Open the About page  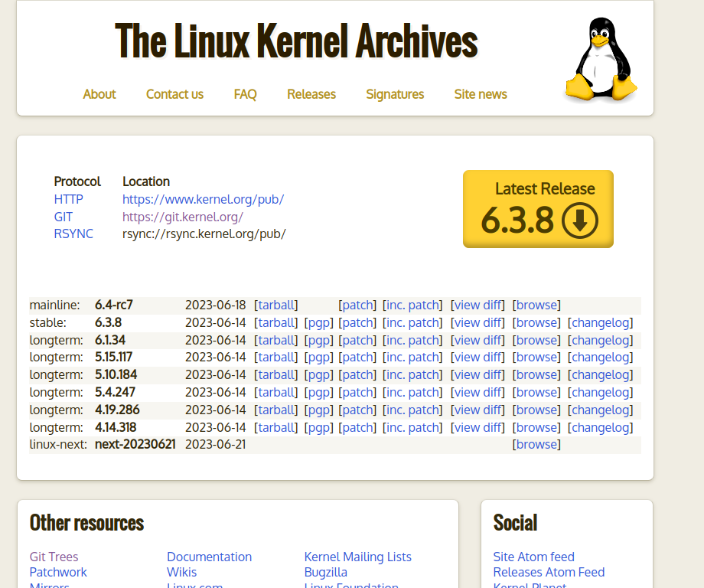(x=99, y=94)
